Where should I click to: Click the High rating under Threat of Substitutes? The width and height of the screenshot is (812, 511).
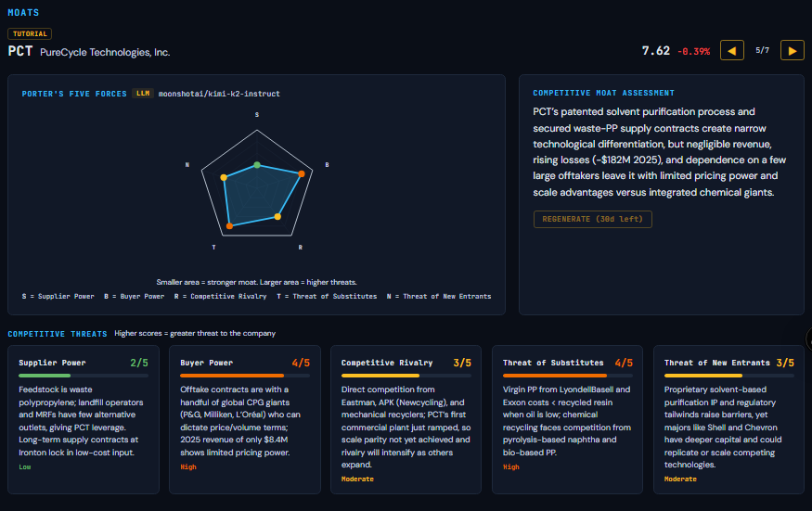click(511, 467)
